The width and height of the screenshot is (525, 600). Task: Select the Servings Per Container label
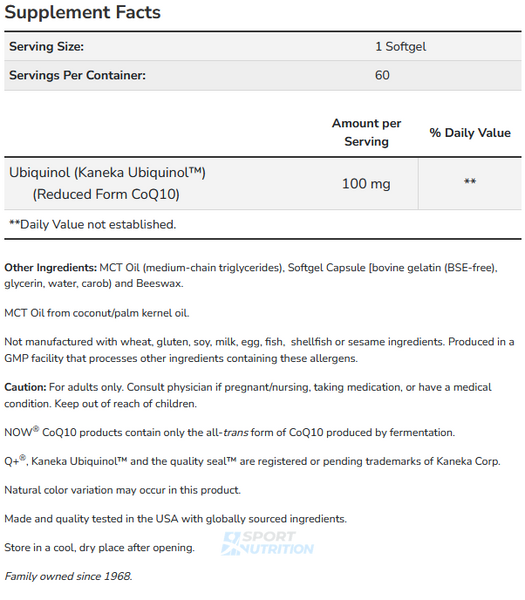coord(77,75)
